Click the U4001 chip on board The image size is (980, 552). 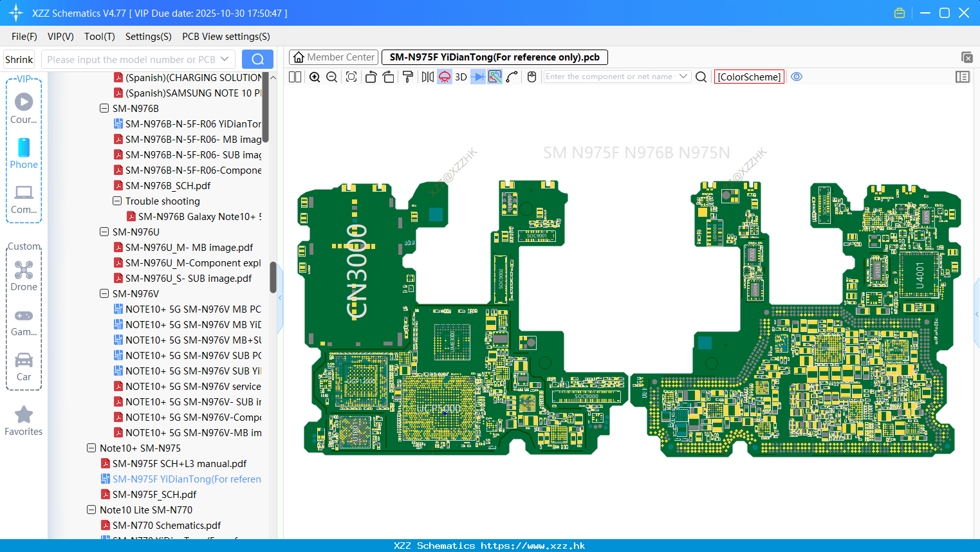coord(920,275)
